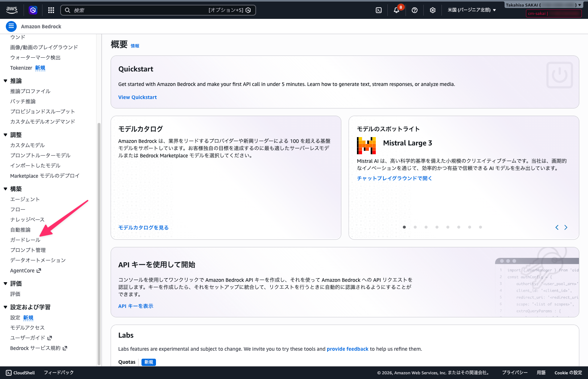The width and height of the screenshot is (588, 379).
Task: Open the region selector dropdown
Action: click(471, 10)
